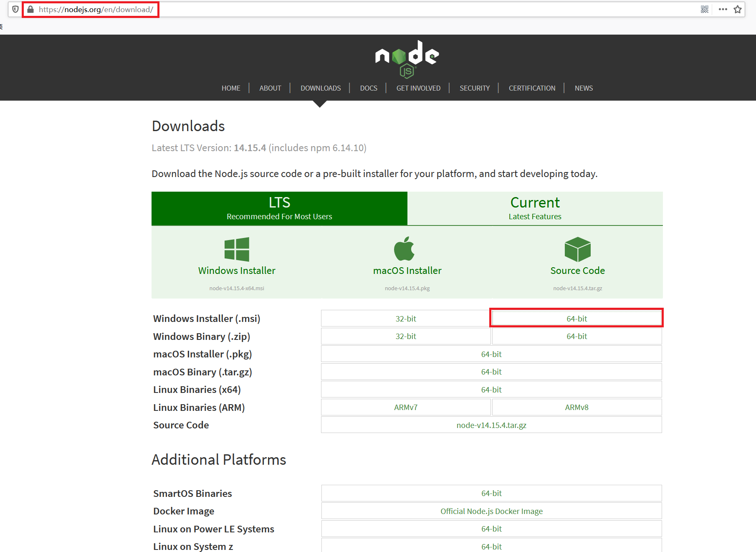The width and height of the screenshot is (756, 552).
Task: Open GET INVOLVED in the navigation menu
Action: tap(418, 88)
